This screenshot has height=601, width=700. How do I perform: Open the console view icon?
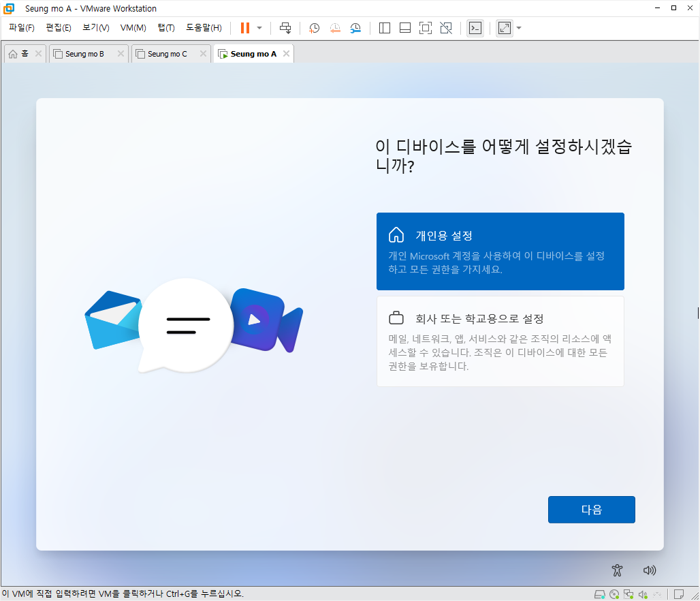pos(475,28)
